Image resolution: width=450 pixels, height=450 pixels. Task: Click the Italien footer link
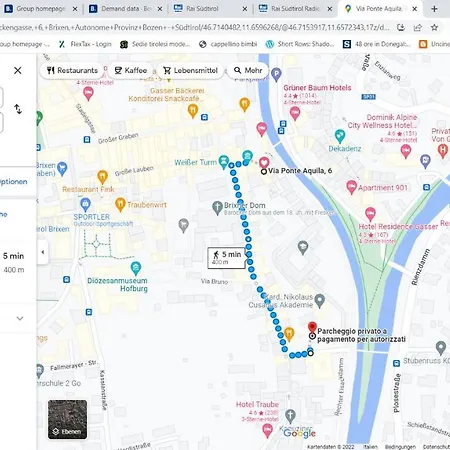[x=370, y=447]
